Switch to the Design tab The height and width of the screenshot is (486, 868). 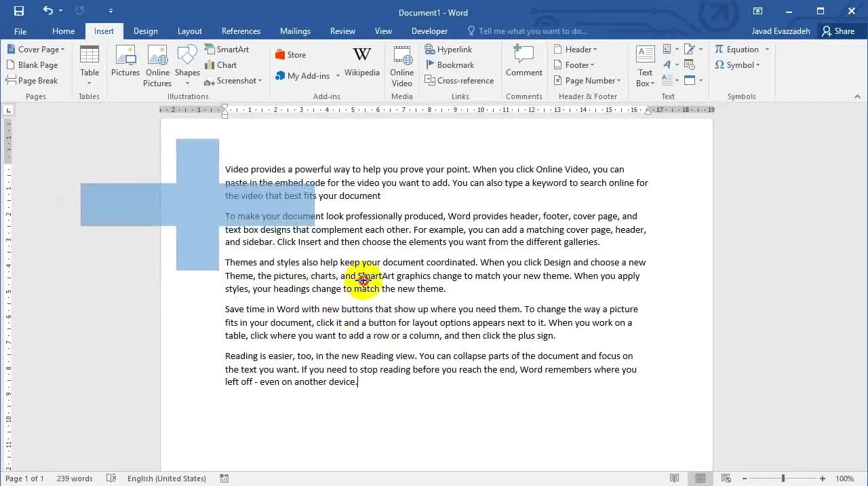[145, 31]
